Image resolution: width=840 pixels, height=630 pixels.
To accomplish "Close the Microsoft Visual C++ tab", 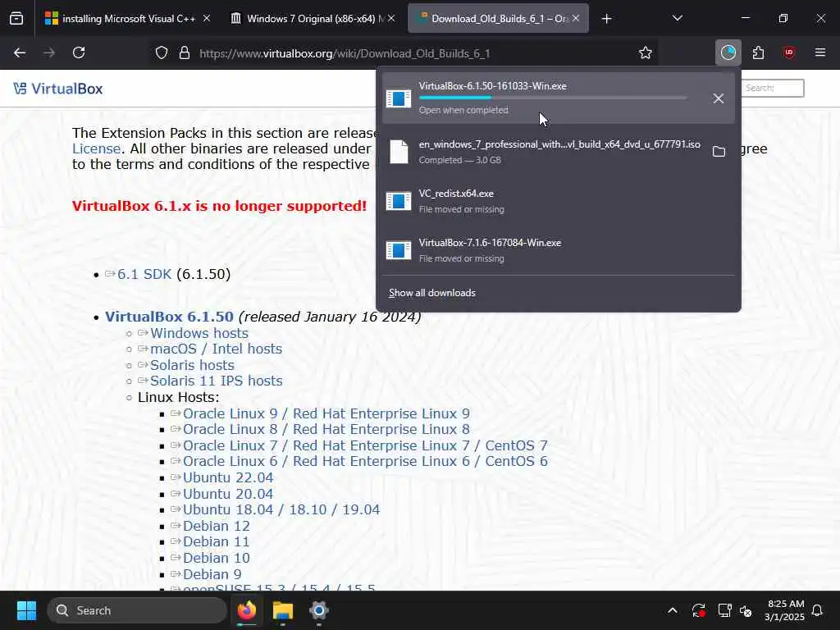I will pos(206,18).
